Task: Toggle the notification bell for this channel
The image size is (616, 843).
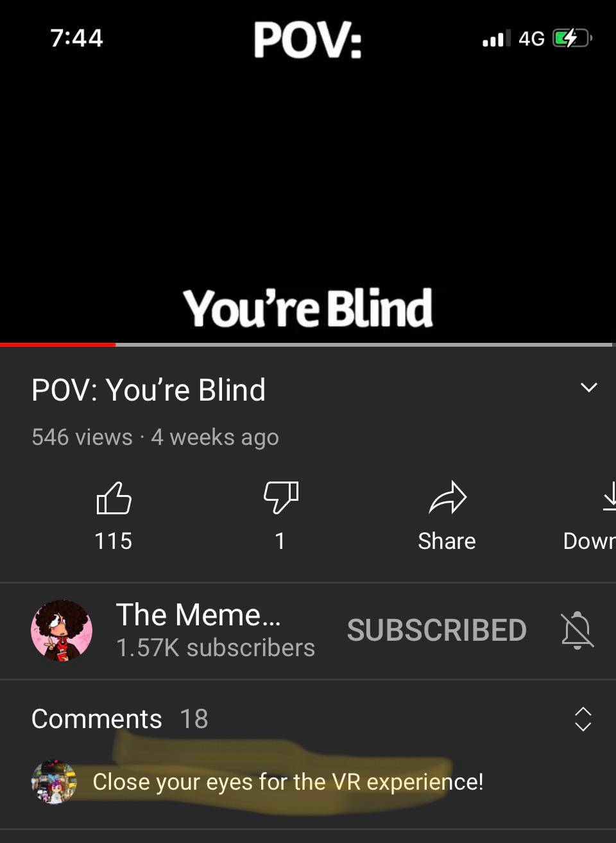Action: pyautogui.click(x=577, y=630)
